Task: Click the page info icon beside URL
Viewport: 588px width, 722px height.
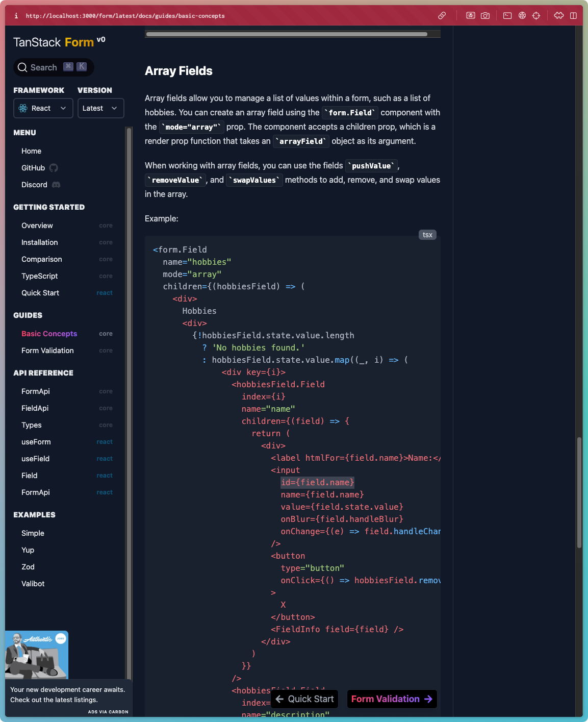Action: 16,16
